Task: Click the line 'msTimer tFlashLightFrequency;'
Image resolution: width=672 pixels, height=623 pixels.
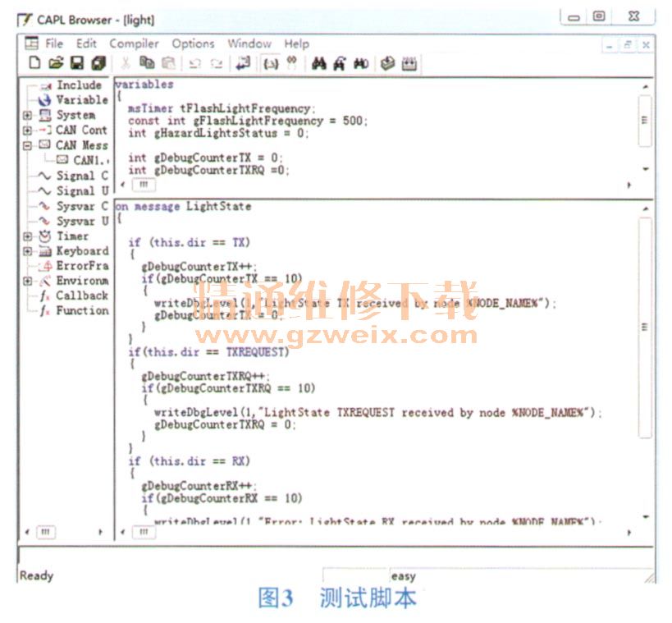Action: click(x=222, y=108)
